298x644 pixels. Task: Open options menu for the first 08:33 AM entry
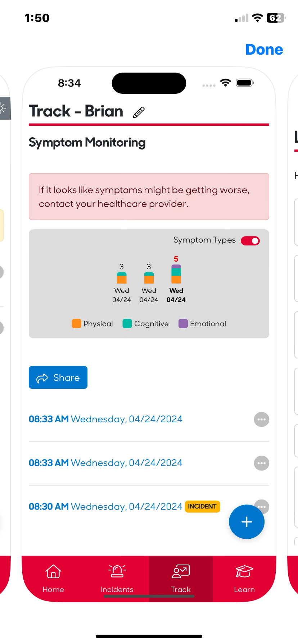261,419
